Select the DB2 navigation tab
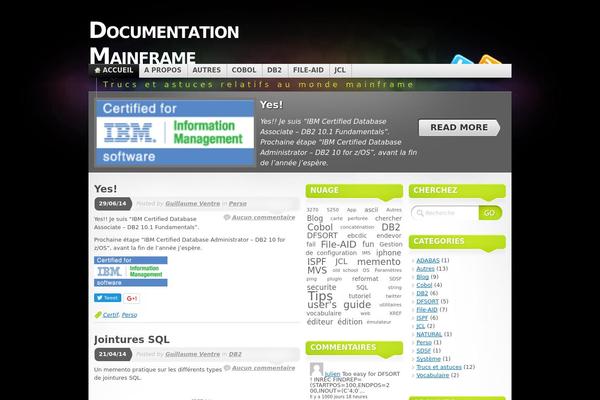 pos(274,70)
